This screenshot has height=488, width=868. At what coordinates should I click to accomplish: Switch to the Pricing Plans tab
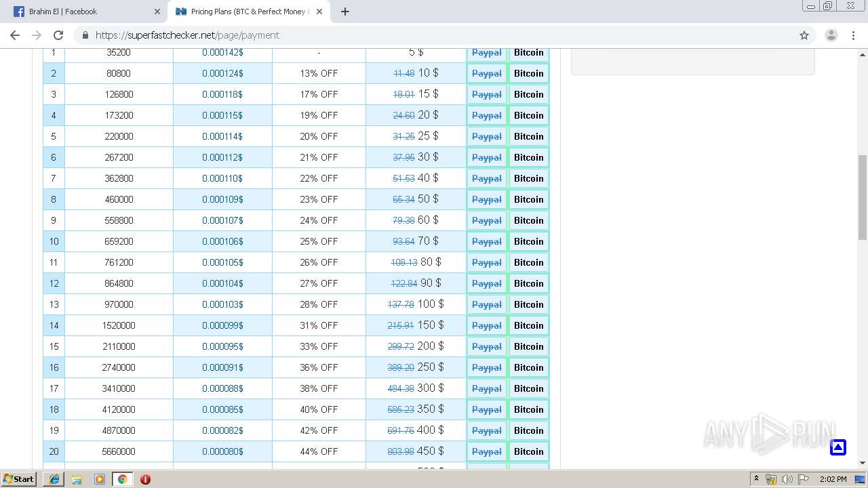point(248,12)
